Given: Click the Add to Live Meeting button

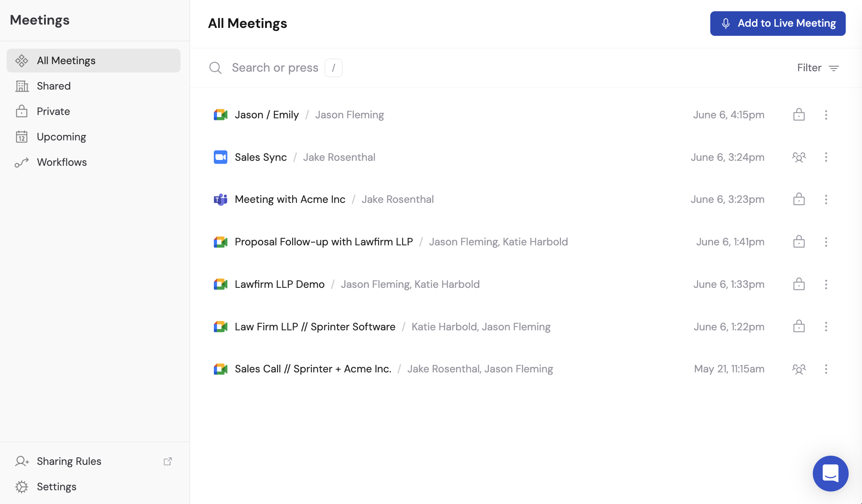Looking at the screenshot, I should click(x=777, y=23).
